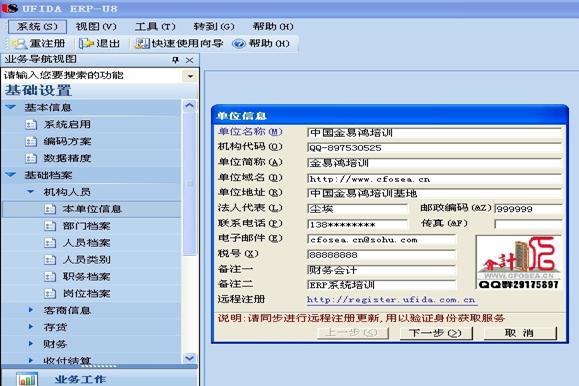Switch to 业务工作 panel

coord(80,379)
